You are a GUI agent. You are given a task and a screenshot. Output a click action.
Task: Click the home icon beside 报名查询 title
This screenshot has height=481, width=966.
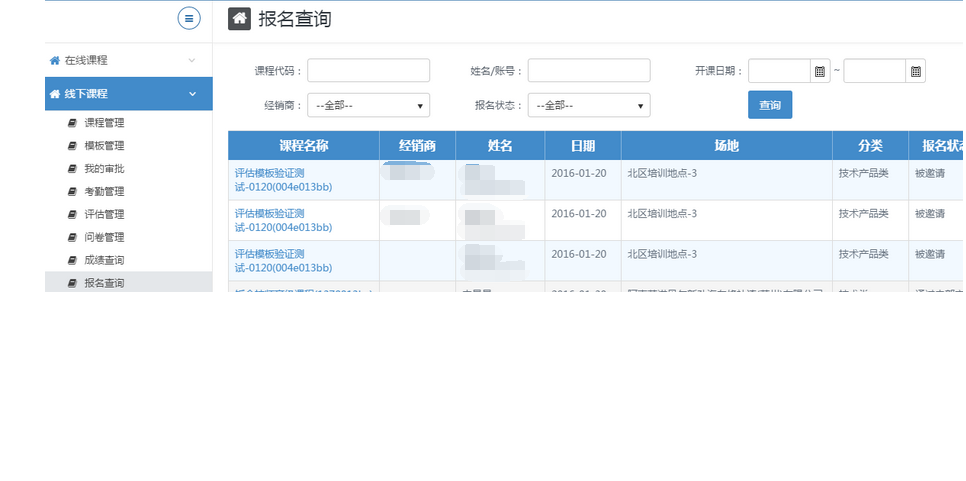239,18
